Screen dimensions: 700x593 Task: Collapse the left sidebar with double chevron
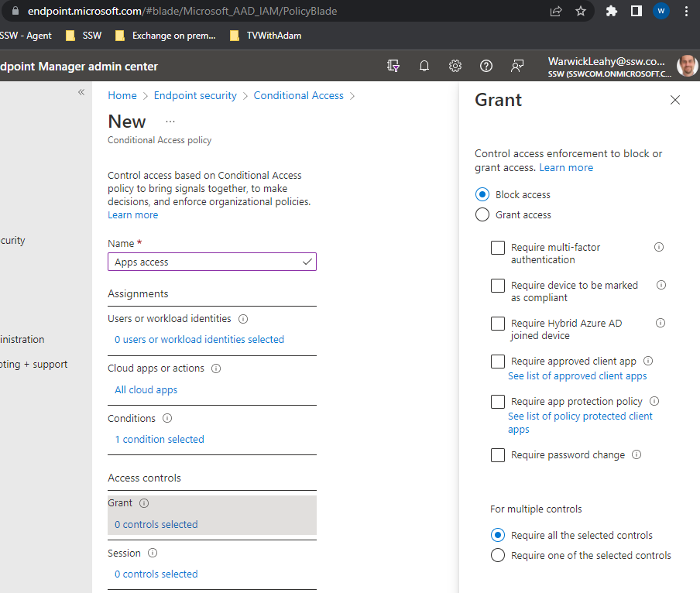point(81,92)
